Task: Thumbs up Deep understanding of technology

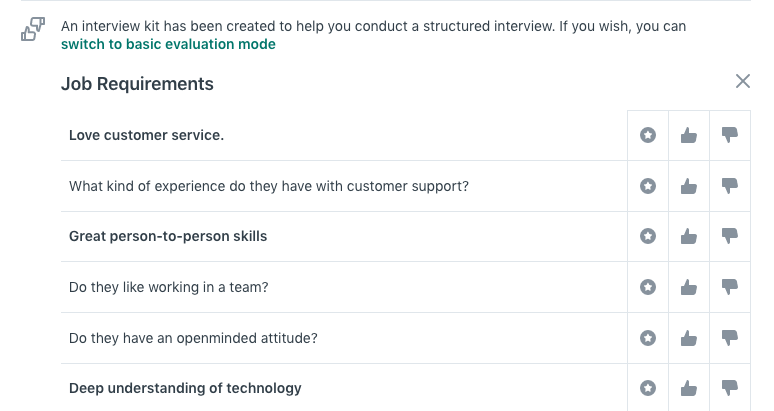Action: 689,388
